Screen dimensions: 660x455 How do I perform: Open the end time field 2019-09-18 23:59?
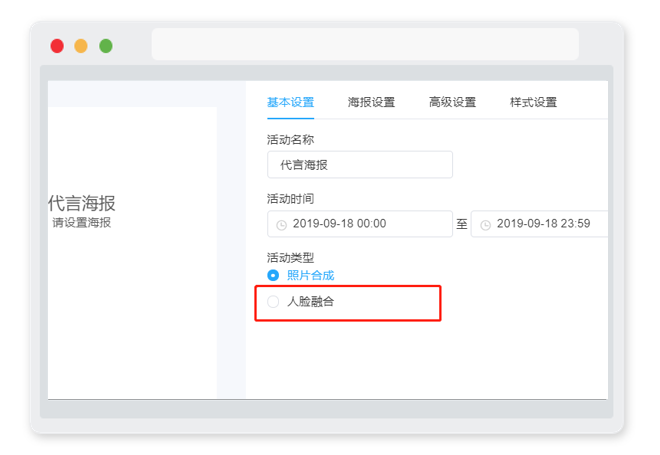click(x=539, y=224)
